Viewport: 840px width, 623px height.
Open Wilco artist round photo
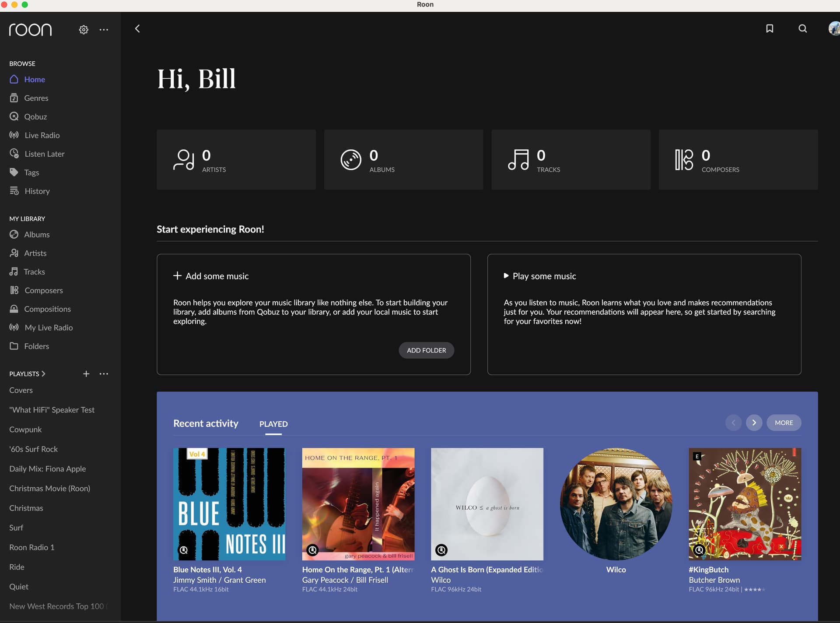point(616,504)
